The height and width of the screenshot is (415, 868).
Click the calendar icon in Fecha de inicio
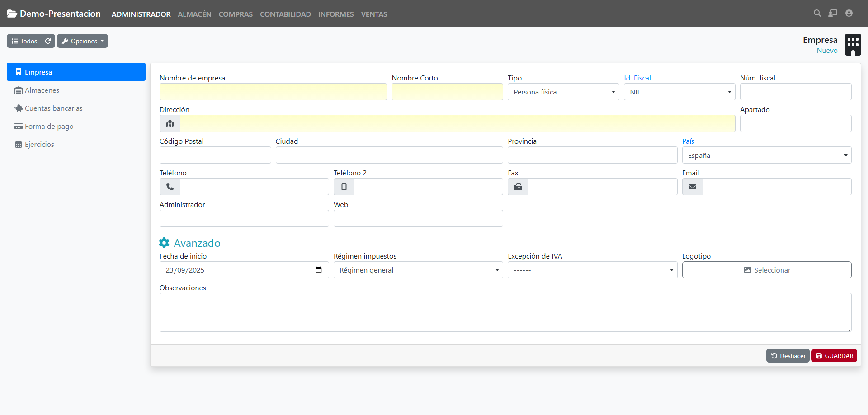[x=319, y=270]
